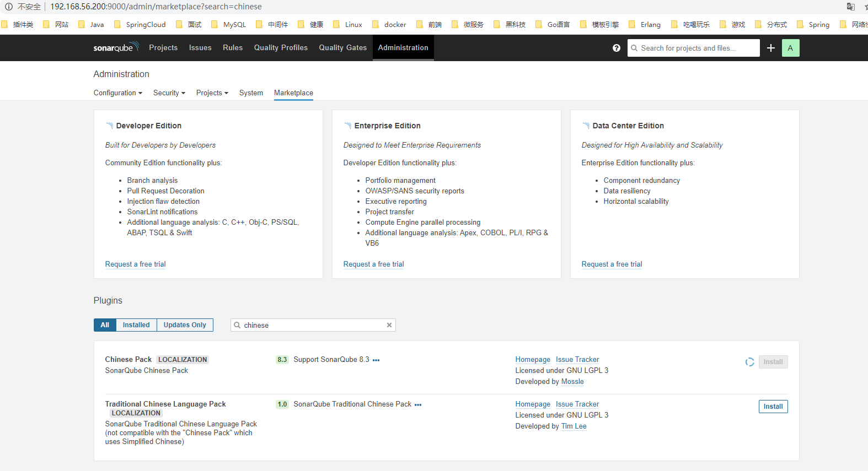This screenshot has width=868, height=471.
Task: Request Data Center Edition free trial
Action: coord(612,264)
